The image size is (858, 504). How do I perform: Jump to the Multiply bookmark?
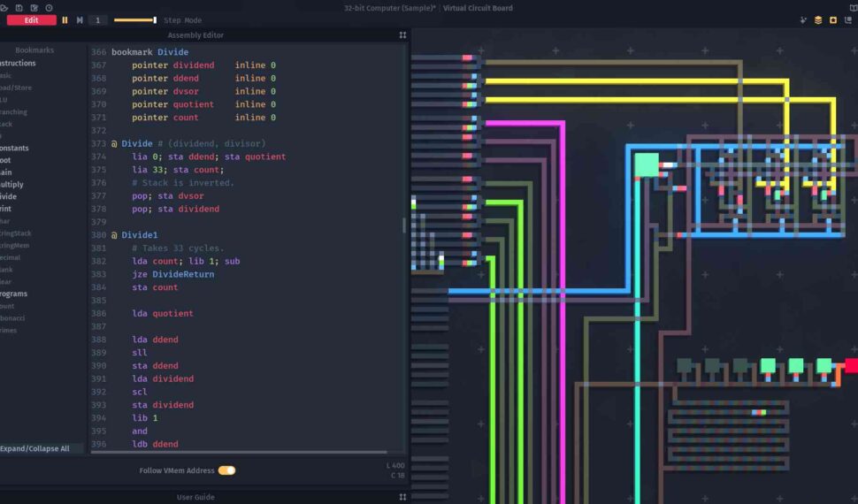click(x=11, y=184)
